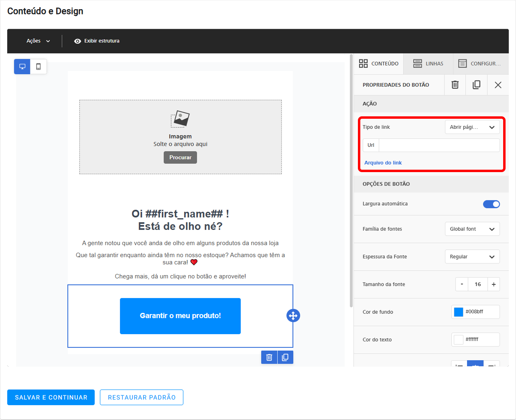Decrease font size with minus button
Image resolution: width=516 pixels, height=420 pixels.
(462, 284)
